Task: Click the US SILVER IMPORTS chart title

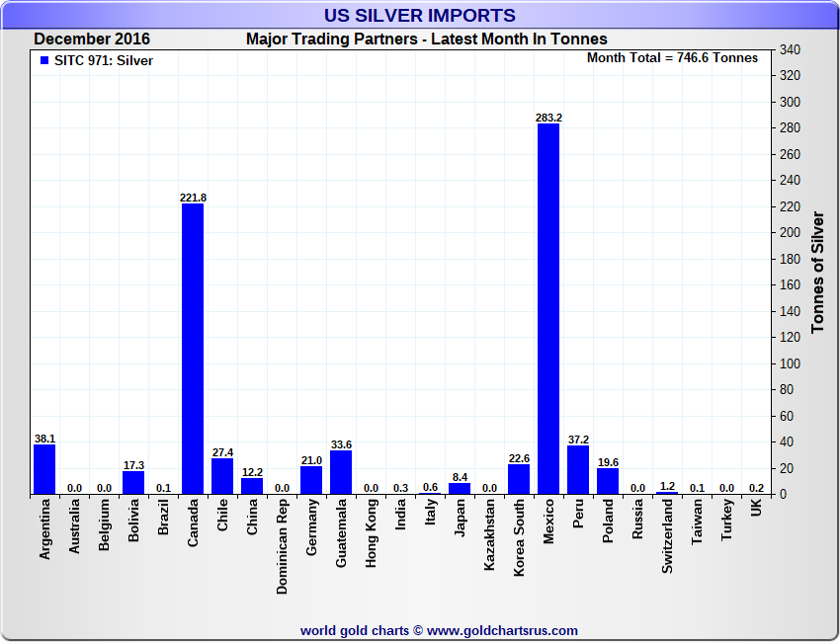Action: click(420, 16)
